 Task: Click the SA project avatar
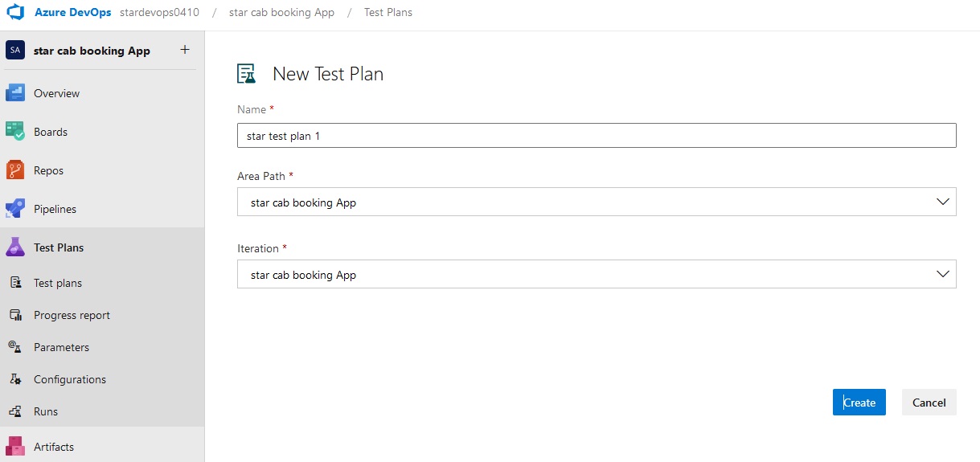pos(15,50)
